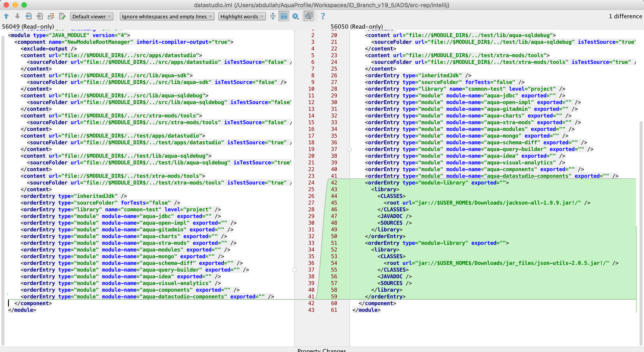Click right pane '</module>' closing line
The height and width of the screenshot is (352, 644).
click(366, 310)
